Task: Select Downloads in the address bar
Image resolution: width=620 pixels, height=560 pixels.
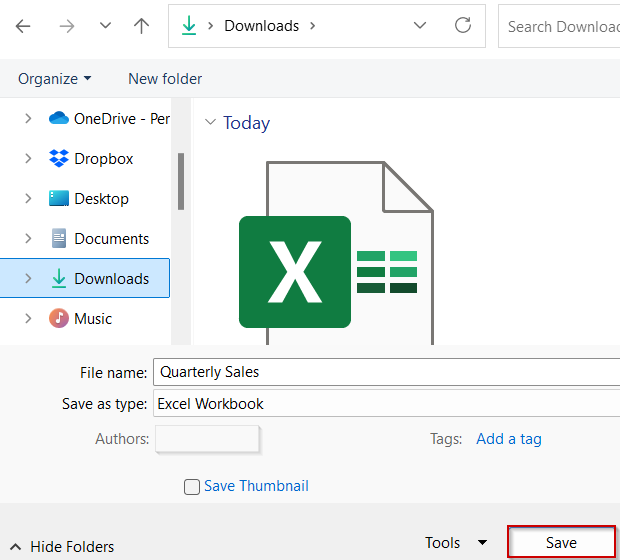Action: (261, 26)
